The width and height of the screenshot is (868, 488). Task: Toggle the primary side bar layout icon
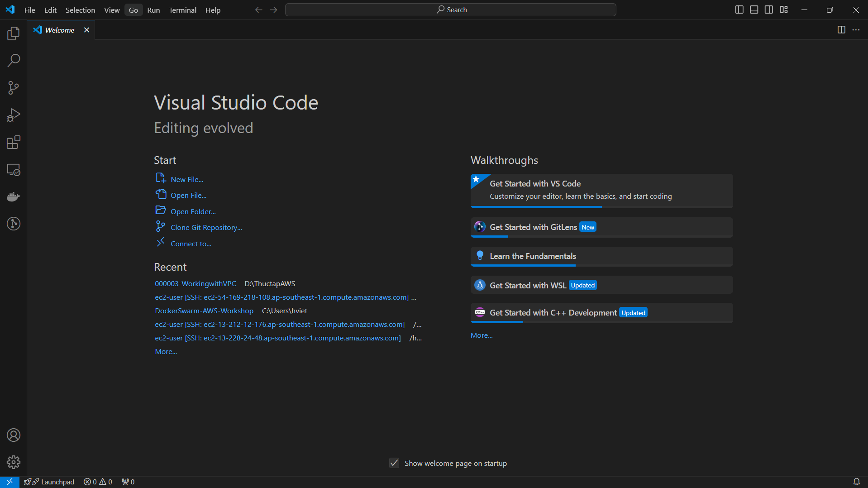point(739,10)
